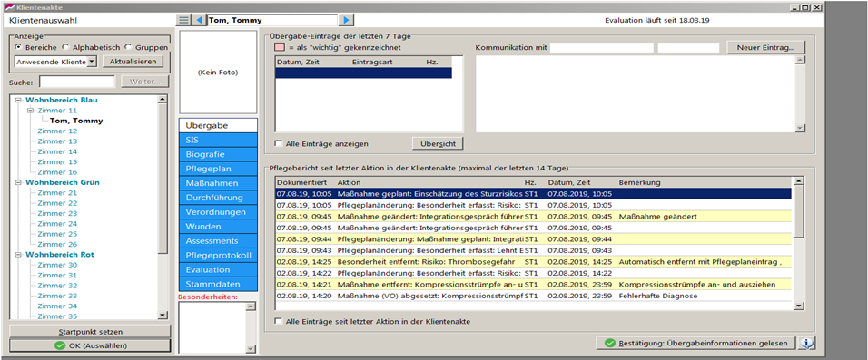Collapse the Wohnbereich Blau tree node
This screenshot has height=360, width=868.
[19, 101]
